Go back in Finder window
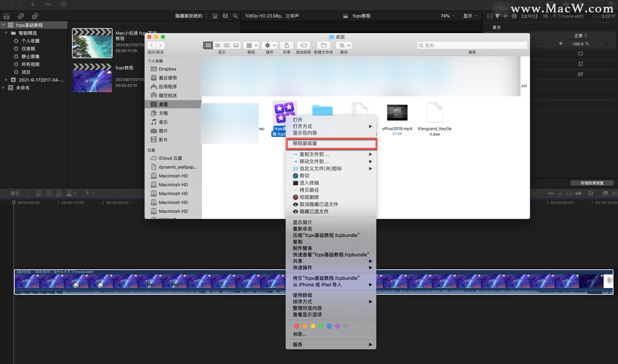618x364 pixels. (152, 45)
